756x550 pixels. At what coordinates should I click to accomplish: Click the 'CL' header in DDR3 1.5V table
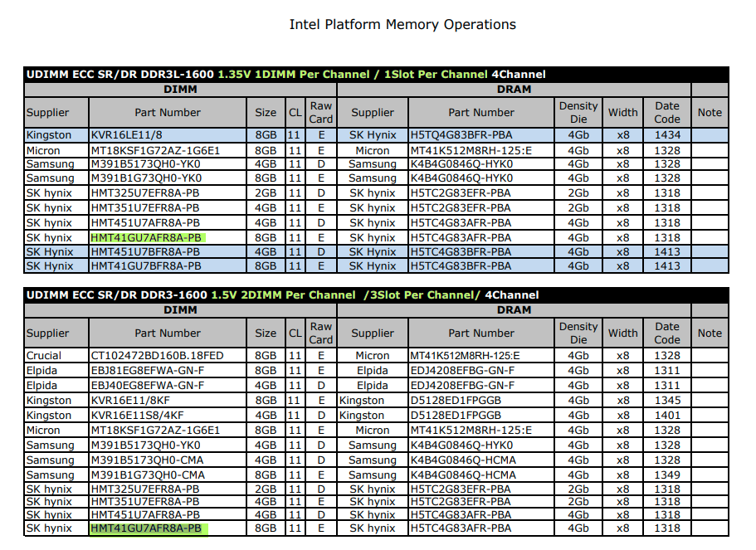[x=295, y=333]
